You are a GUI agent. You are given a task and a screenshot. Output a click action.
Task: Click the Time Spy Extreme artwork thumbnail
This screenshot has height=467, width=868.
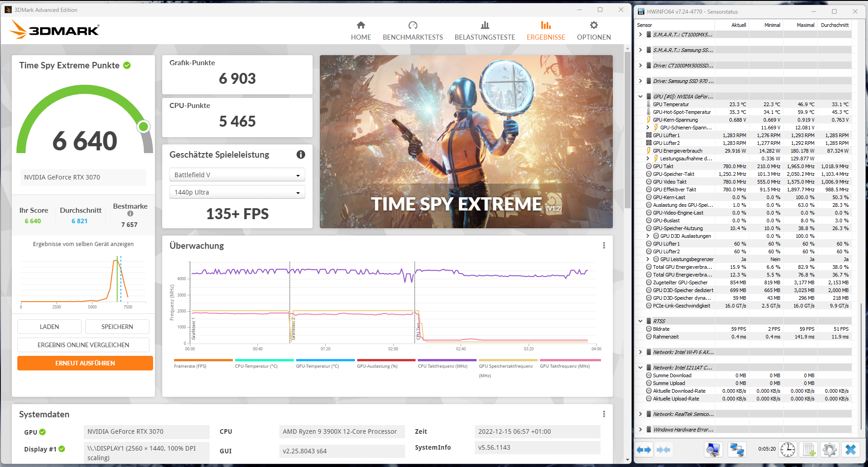pos(466,142)
